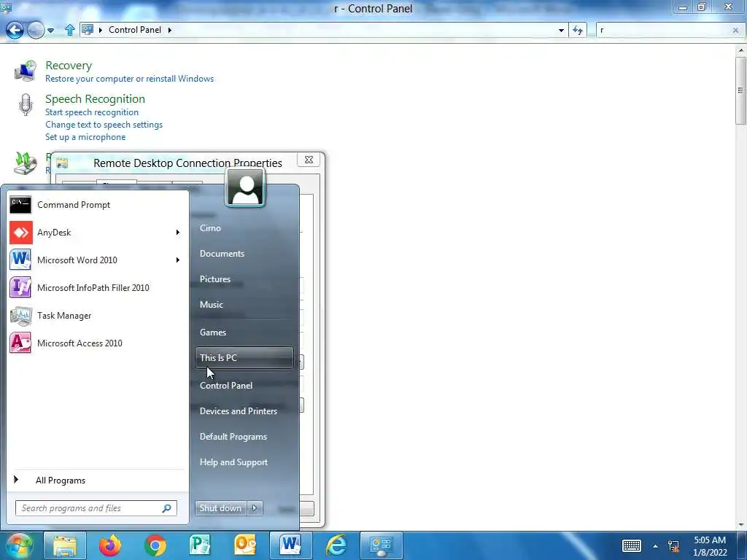747x560 pixels.
Task: Open the on-screen keyboard tray icon
Action: coord(631,546)
